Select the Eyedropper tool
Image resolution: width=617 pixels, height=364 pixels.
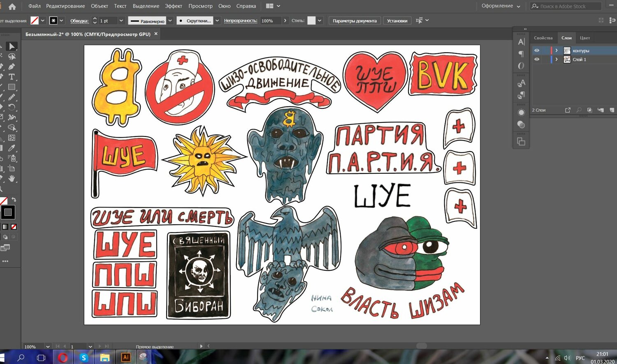pyautogui.click(x=12, y=148)
